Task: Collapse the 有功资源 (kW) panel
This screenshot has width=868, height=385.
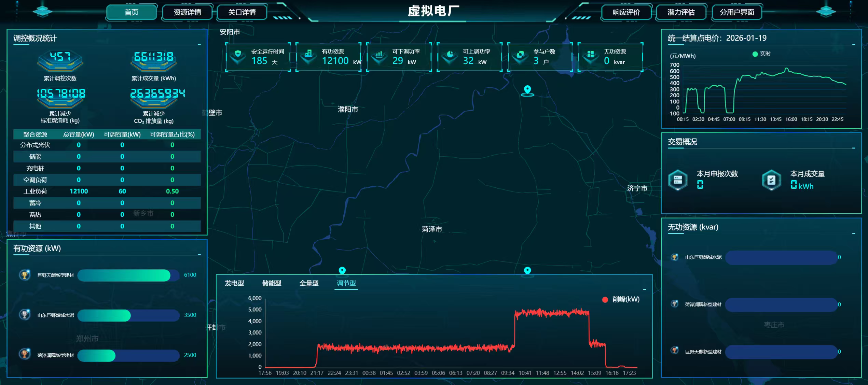Action: tap(199, 255)
